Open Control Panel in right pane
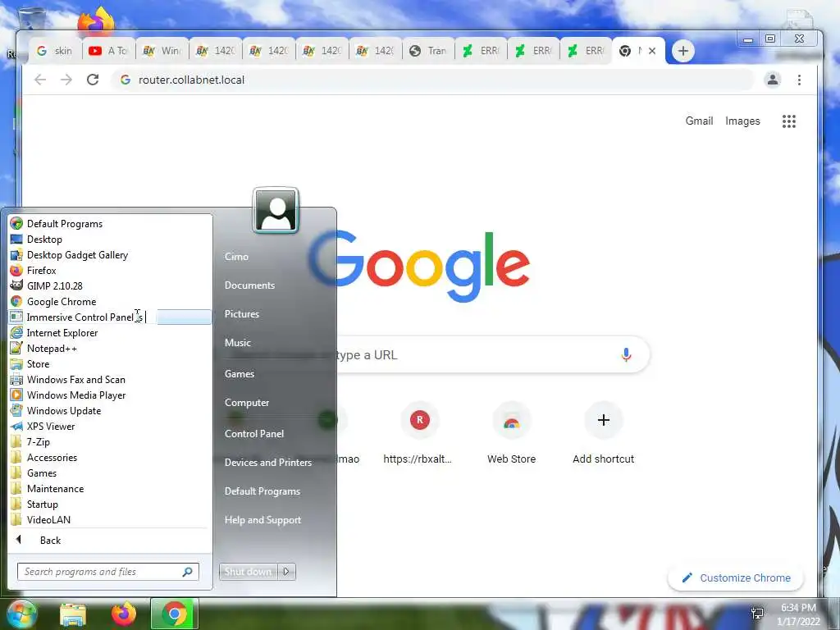840x630 pixels. click(254, 433)
